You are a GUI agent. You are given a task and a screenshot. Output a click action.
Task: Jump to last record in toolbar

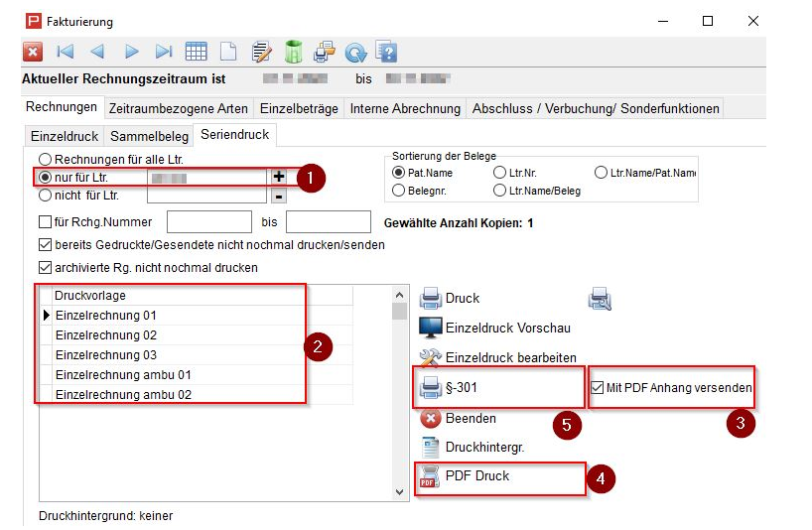(164, 52)
